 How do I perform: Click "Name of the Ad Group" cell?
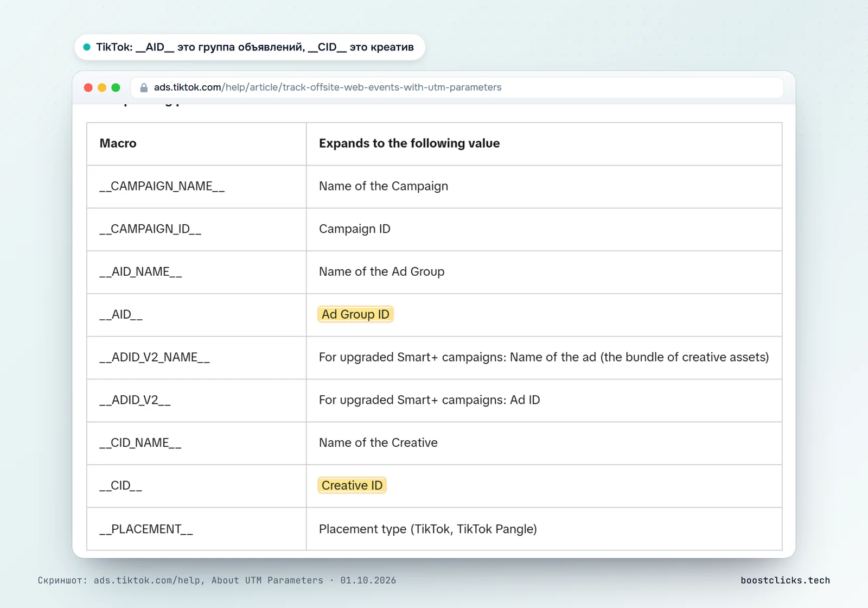[x=544, y=272]
